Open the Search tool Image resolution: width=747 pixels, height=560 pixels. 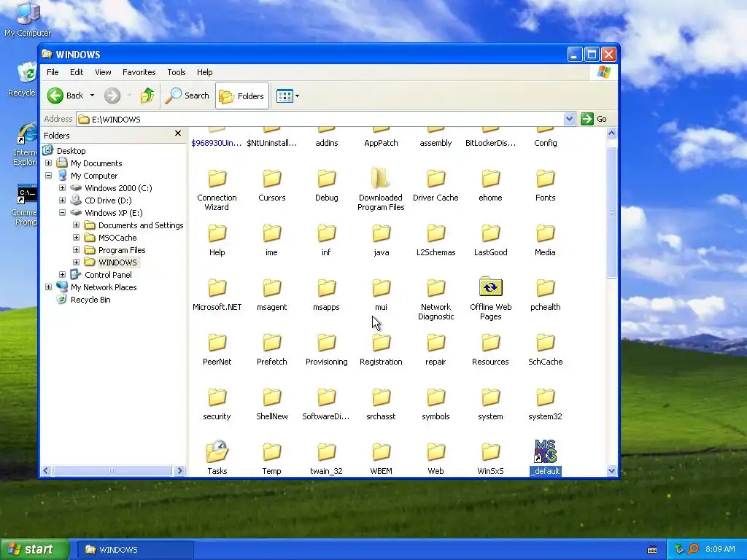point(187,96)
